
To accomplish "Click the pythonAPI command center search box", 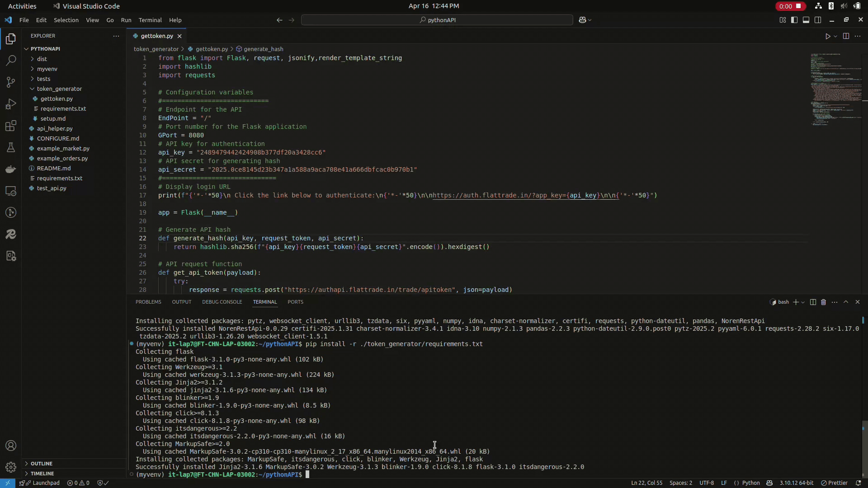I will point(437,20).
